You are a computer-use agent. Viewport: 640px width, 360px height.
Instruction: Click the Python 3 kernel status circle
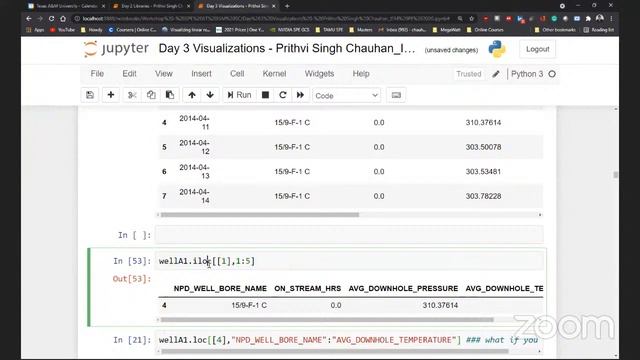point(552,74)
